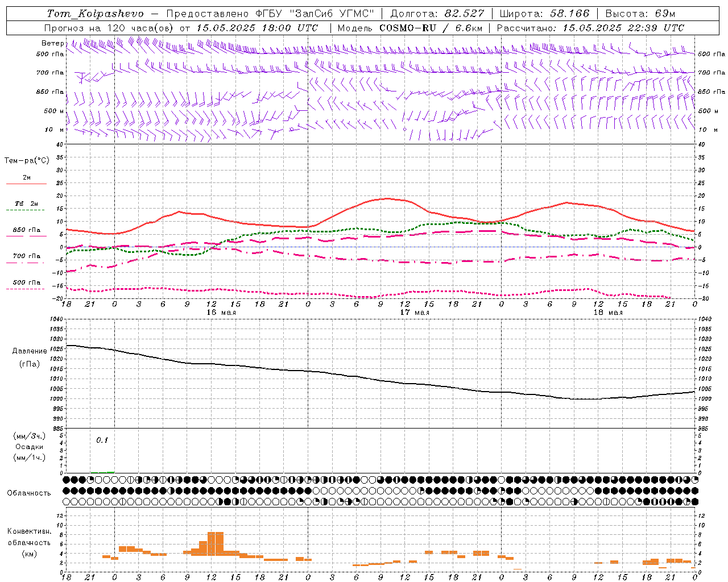Click the solid red line under the "2м" legend

(26, 184)
